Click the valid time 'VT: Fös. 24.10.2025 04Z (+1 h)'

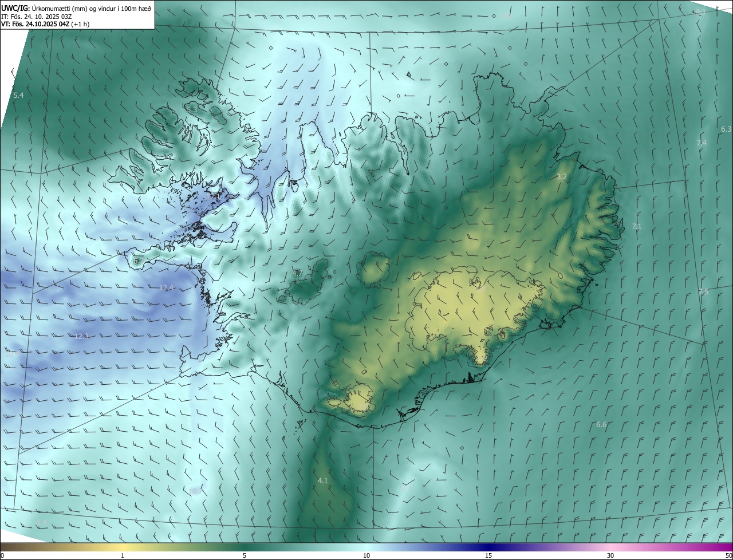[45, 24]
